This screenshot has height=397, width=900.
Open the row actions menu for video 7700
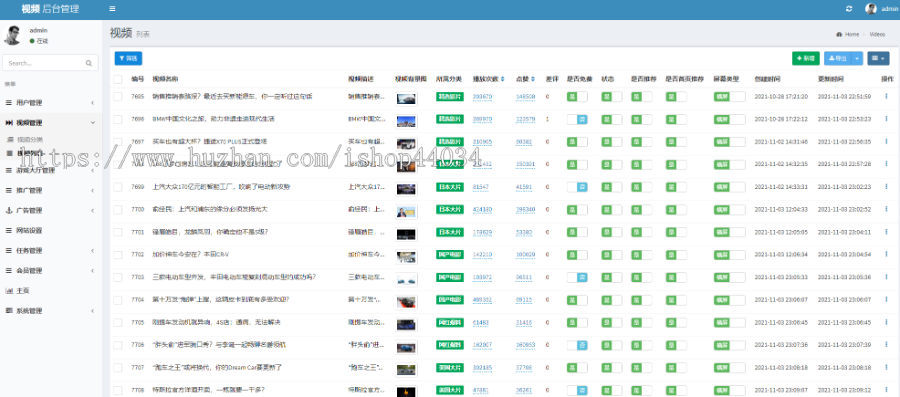click(x=887, y=209)
